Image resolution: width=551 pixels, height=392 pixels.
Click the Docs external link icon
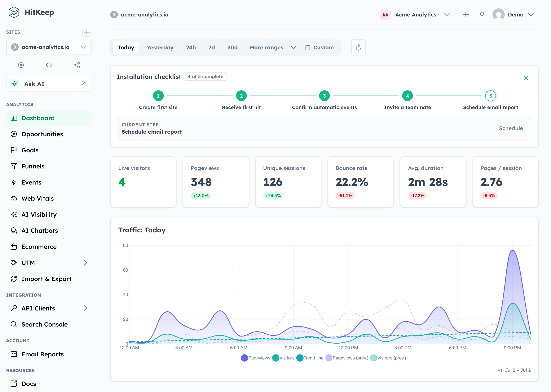point(14,384)
